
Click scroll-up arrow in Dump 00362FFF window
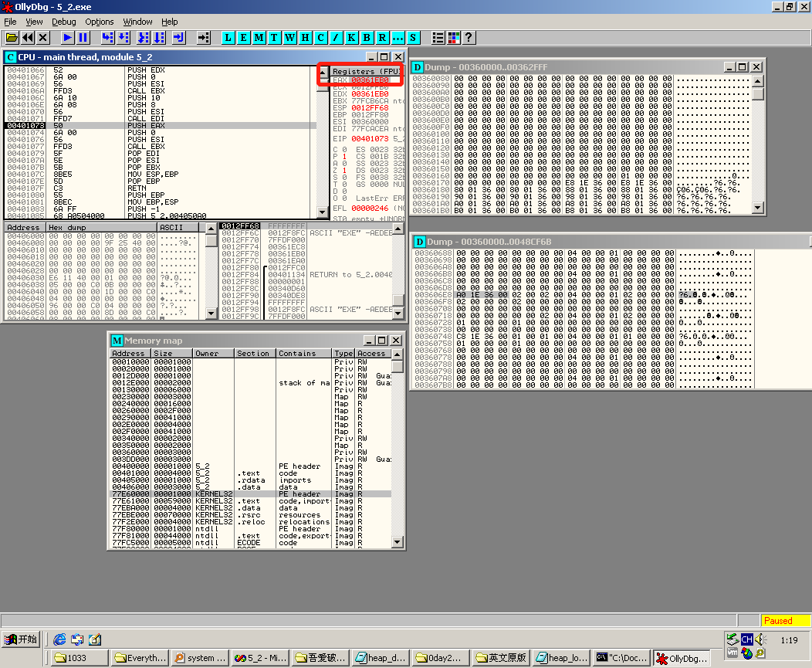click(x=758, y=81)
